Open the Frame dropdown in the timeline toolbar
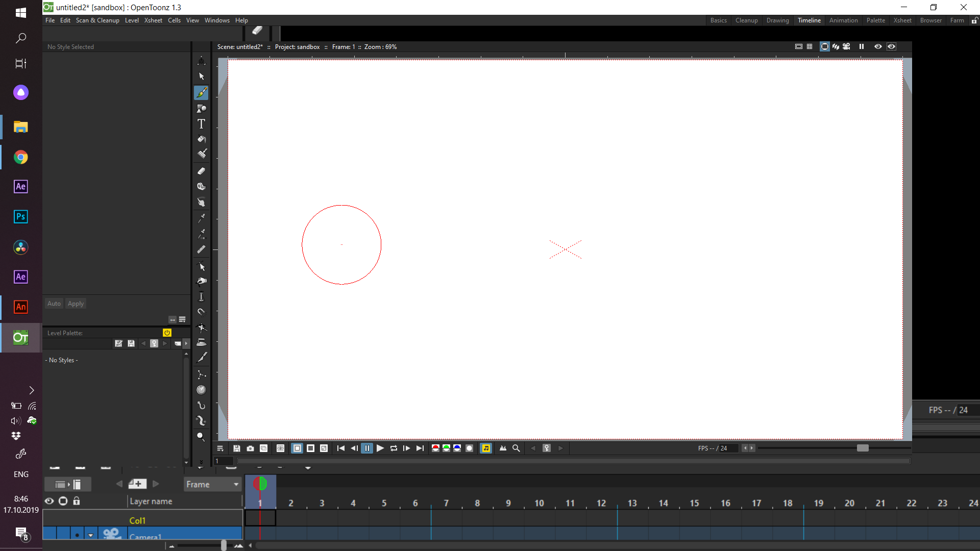Viewport: 980px width, 551px height. pos(212,484)
